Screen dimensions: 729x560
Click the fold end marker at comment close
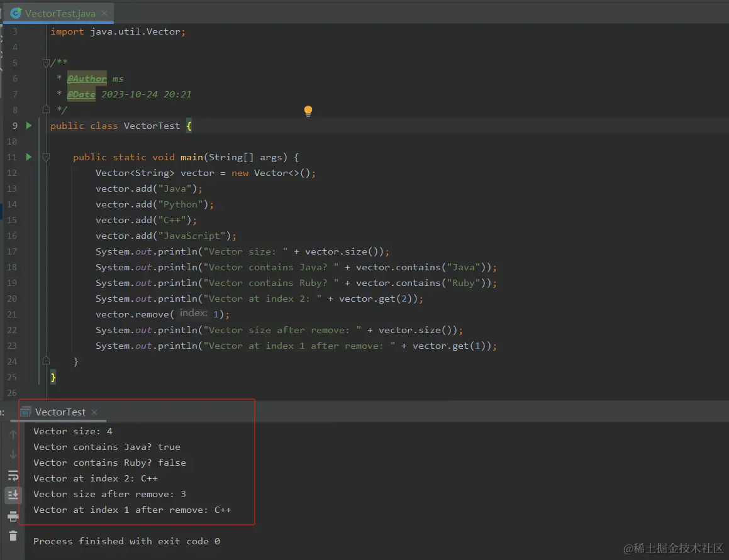click(45, 110)
